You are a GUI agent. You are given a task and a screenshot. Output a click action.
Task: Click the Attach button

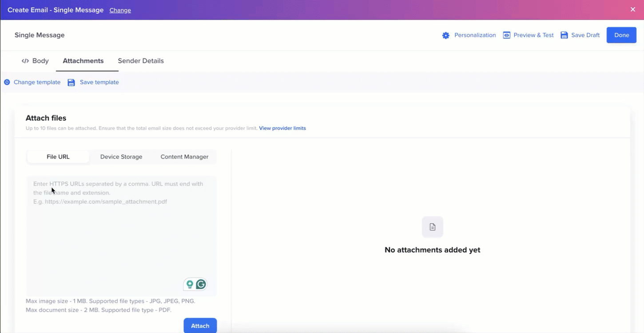click(x=200, y=325)
